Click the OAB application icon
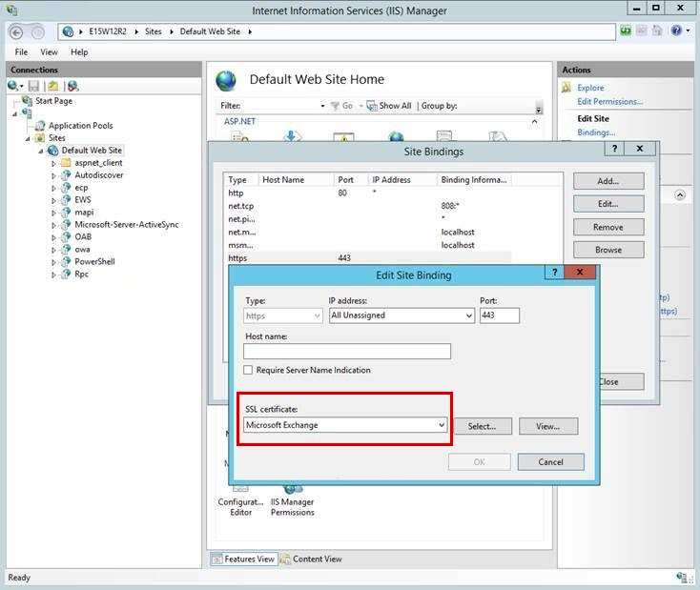 click(66, 236)
